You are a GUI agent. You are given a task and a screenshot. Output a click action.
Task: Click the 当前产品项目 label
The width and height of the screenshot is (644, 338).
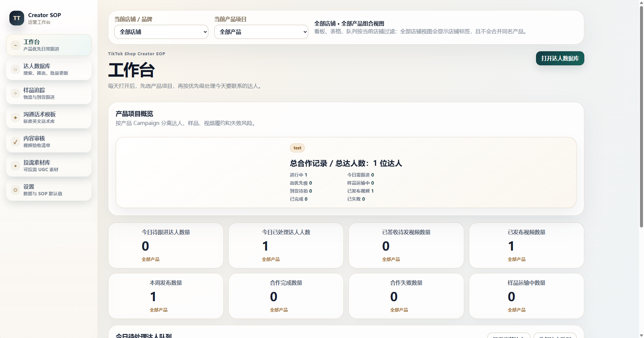230,19
